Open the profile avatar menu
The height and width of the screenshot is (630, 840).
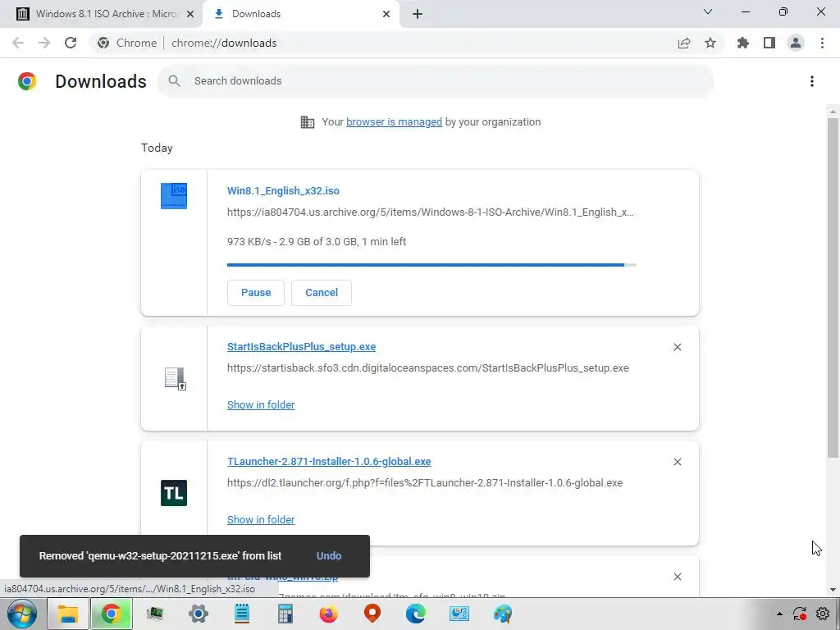pos(796,43)
